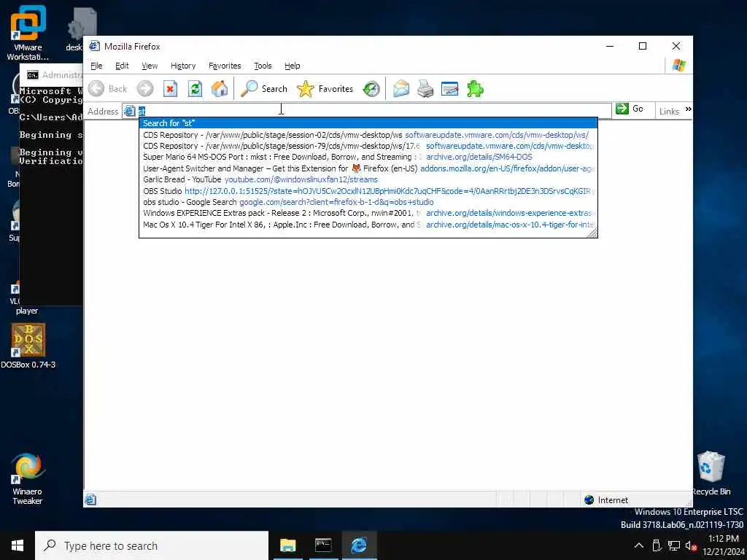Viewport: 747px width, 560px height.
Task: Open the View menu
Action: 150,66
